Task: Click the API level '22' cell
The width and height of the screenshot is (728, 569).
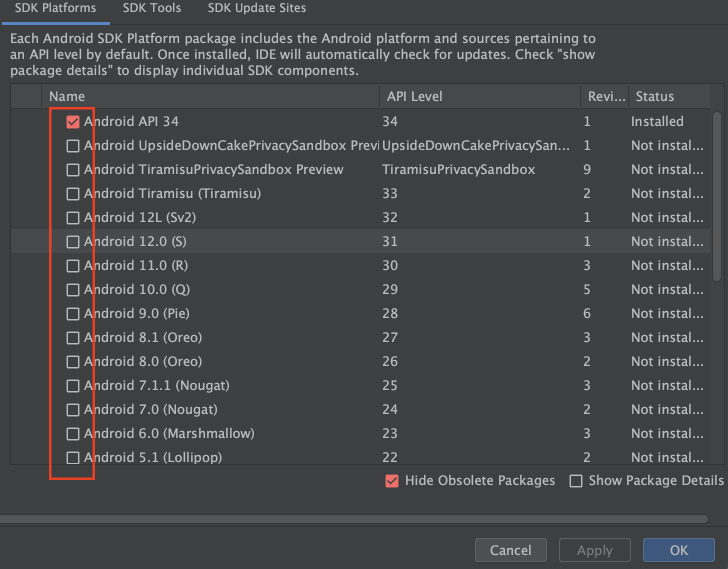Action: (390, 457)
